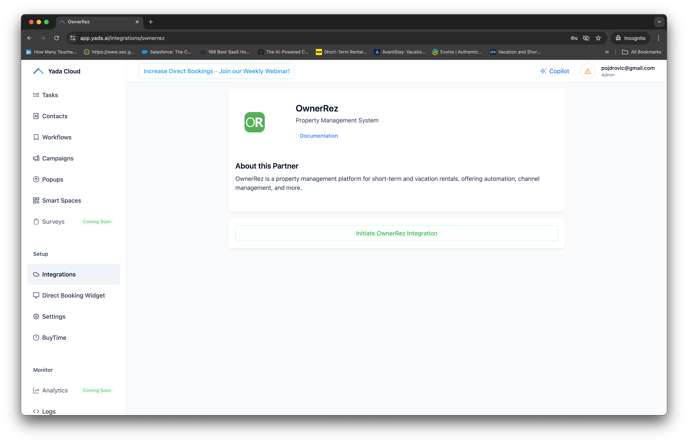
Task: Click the Surveys sidebar entry
Action: 74,222
